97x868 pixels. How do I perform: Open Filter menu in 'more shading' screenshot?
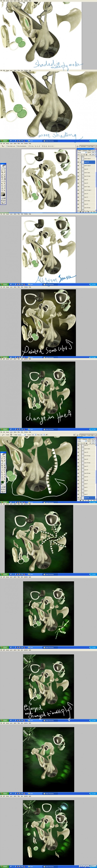click(19, 70)
